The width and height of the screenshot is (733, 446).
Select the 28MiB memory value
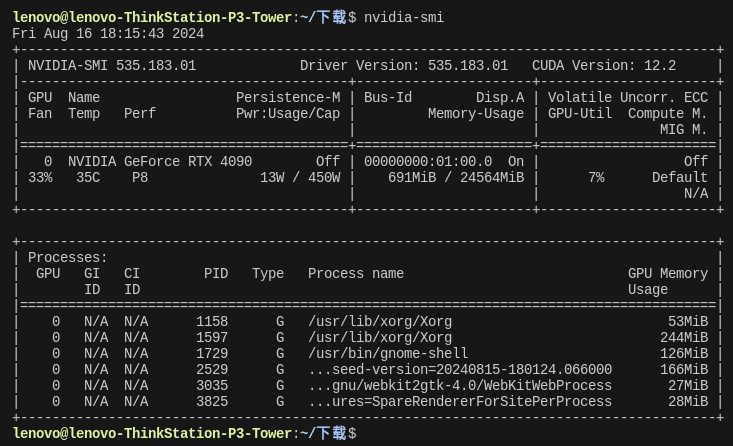point(688,402)
